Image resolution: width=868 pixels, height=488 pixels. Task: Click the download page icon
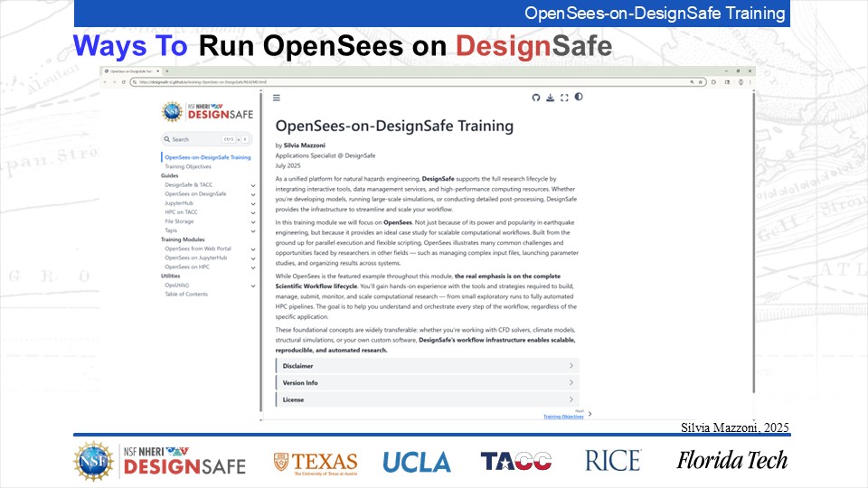point(550,98)
